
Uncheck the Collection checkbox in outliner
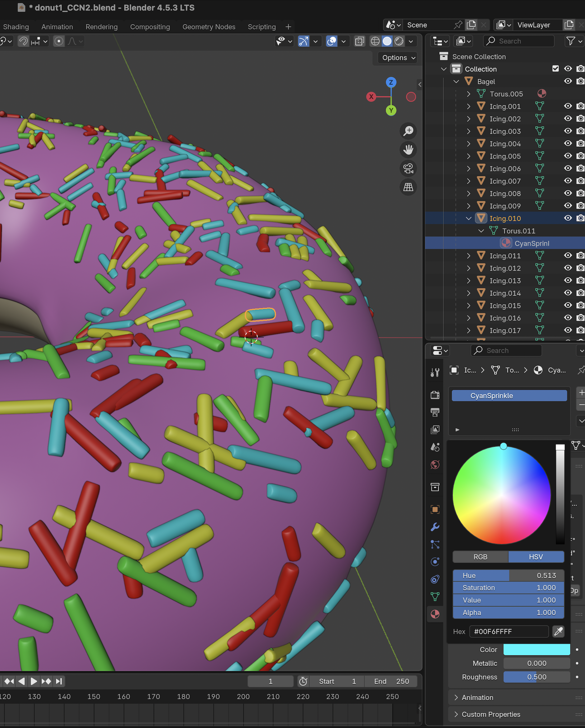556,68
